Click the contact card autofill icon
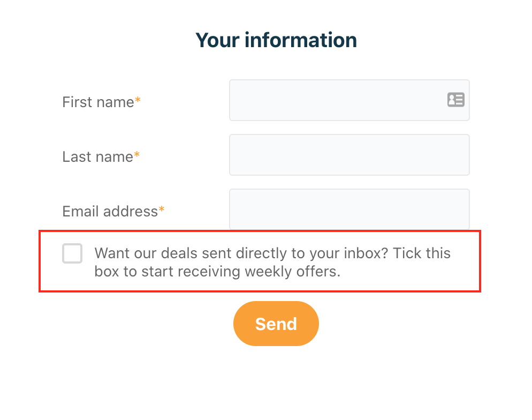 (455, 100)
